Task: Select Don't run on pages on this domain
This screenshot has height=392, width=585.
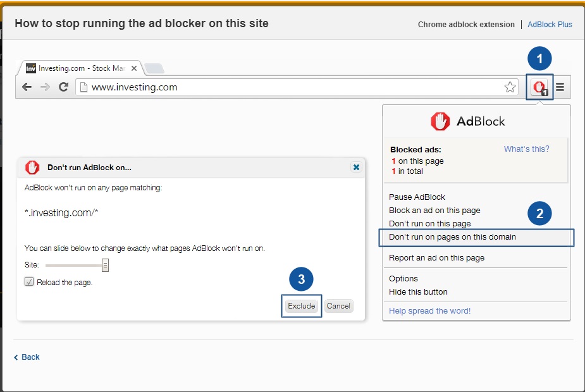Action: coord(476,237)
